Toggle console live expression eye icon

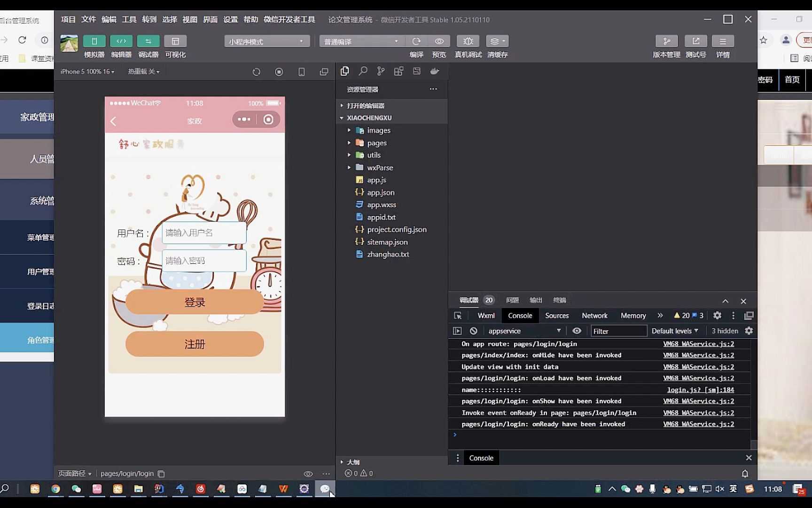(577, 331)
